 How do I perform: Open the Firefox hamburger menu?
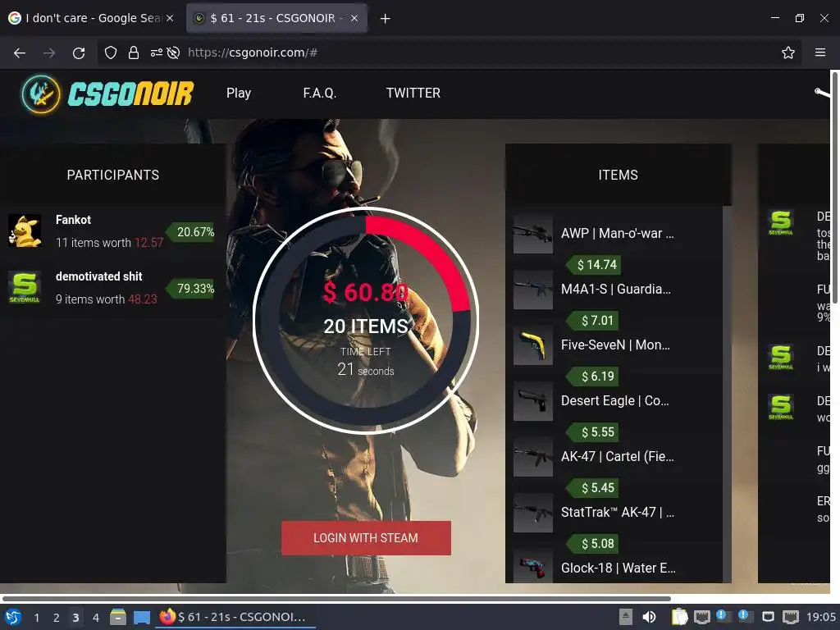point(820,52)
